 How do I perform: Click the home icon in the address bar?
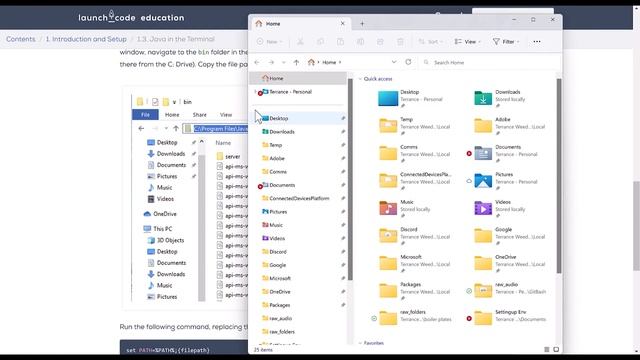click(x=311, y=62)
